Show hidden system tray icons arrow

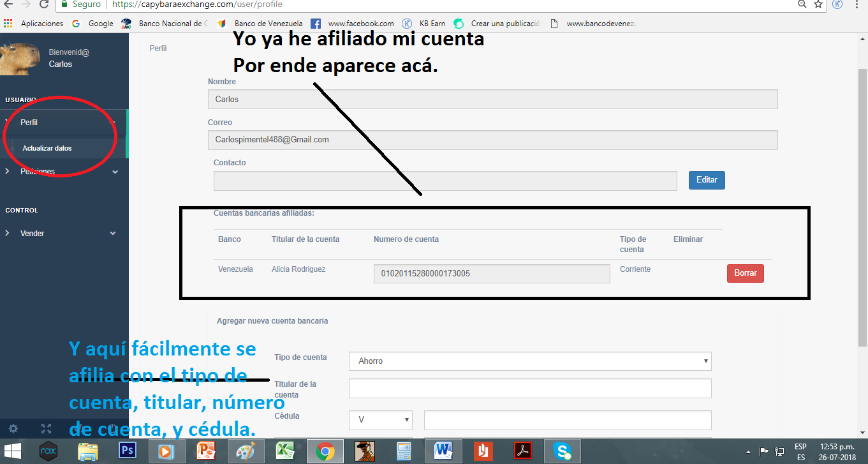click(747, 451)
